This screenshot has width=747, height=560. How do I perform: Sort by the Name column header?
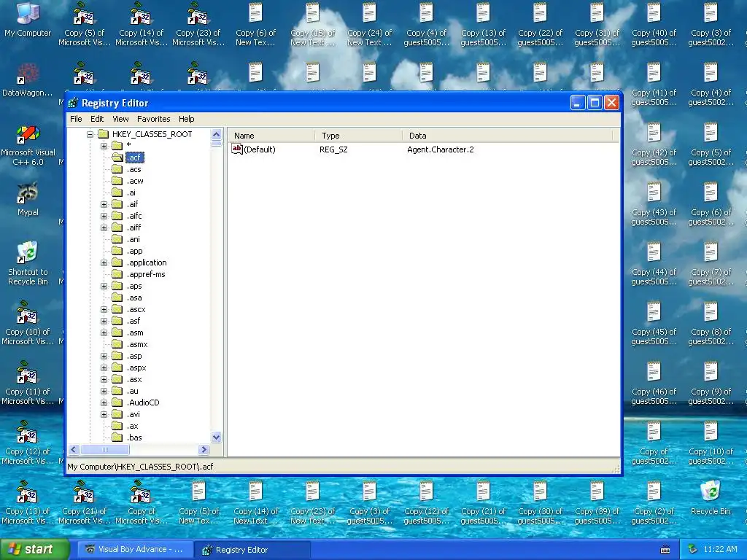(x=271, y=136)
